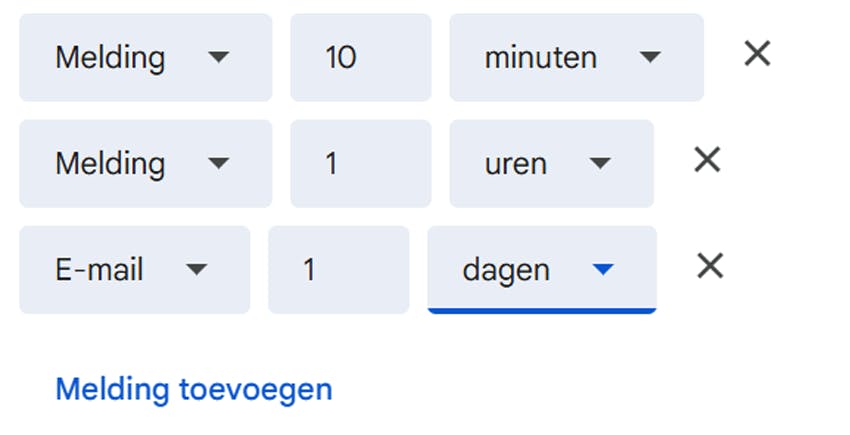Click the arrow icon beside minuten
This screenshot has height=435, width=850.
click(650, 57)
